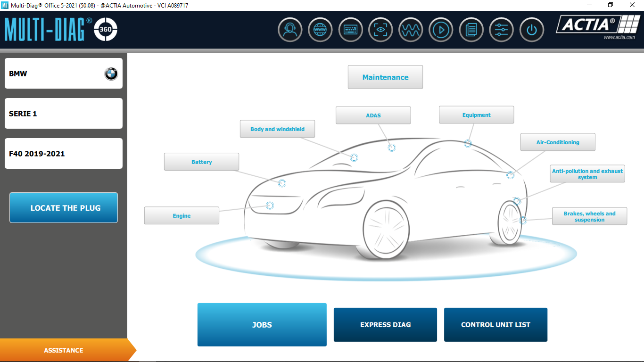Click the eye screen capture icon
The image size is (644, 362).
pos(380,30)
